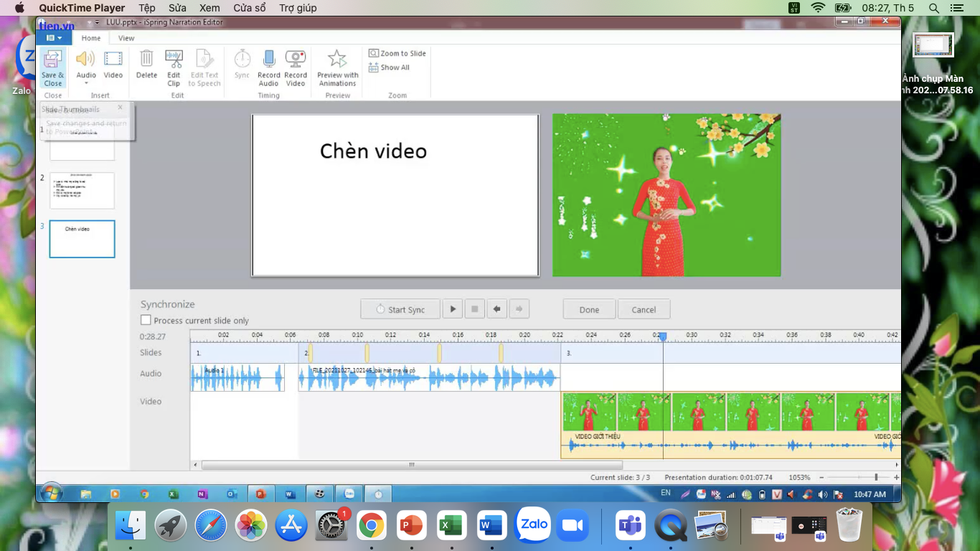
Task: Open the Cửa sổ menu in menu bar
Action: tap(249, 8)
